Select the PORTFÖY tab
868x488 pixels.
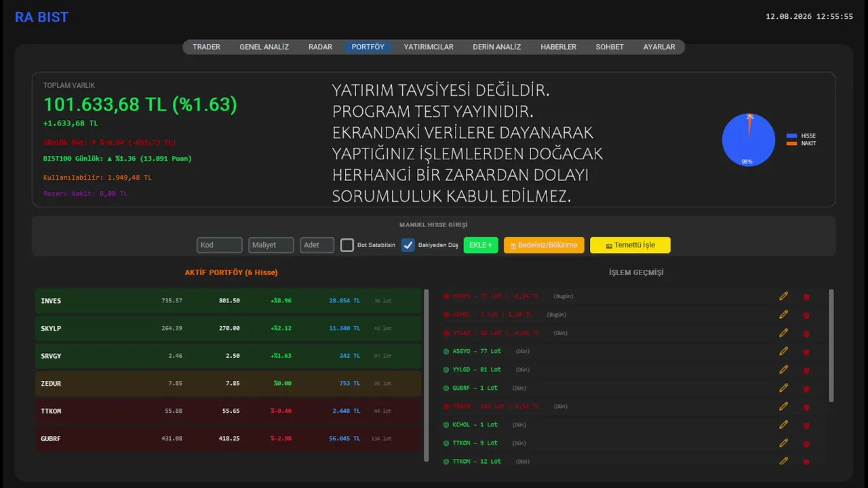tap(368, 47)
